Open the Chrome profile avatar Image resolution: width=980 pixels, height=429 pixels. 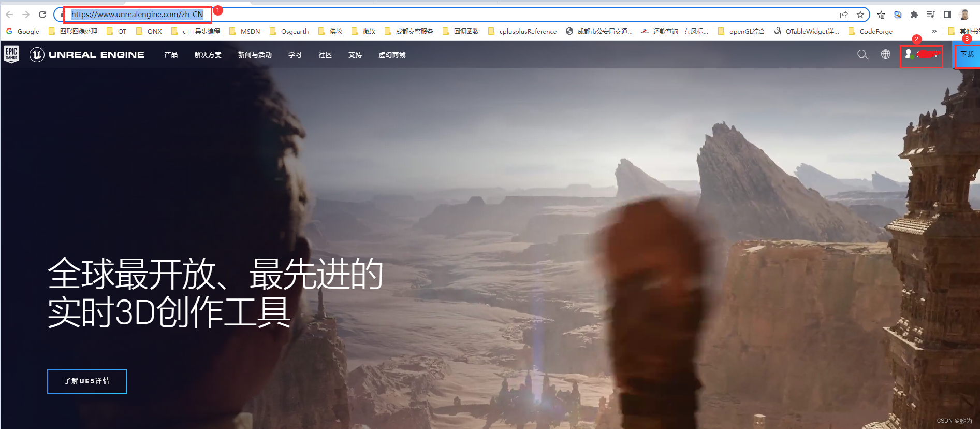pos(964,15)
